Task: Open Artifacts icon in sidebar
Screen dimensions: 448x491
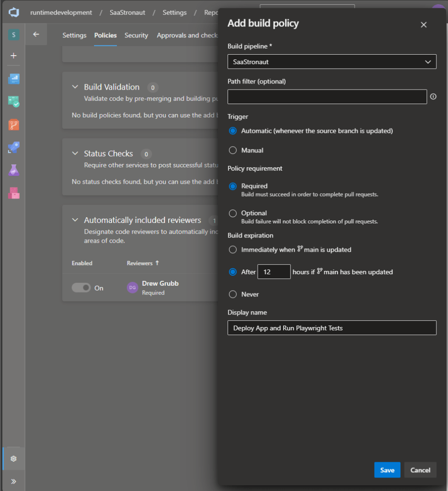Action: coord(13,193)
